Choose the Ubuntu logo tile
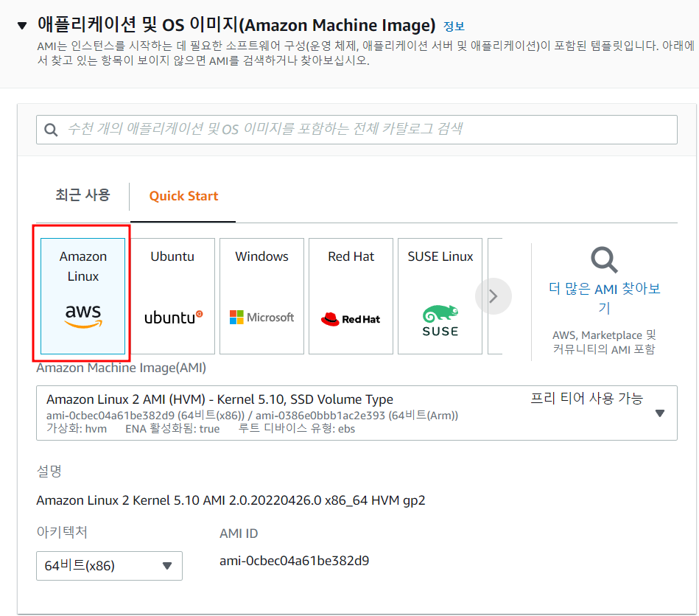 point(172,295)
